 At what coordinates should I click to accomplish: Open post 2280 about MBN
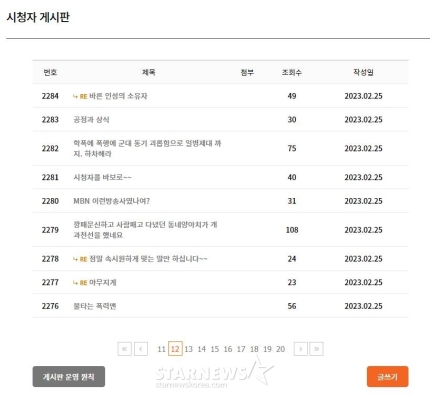pyautogui.click(x=111, y=201)
